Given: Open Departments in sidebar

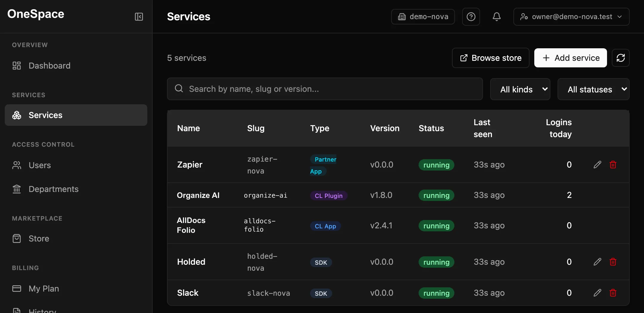Looking at the screenshot, I should [76, 189].
